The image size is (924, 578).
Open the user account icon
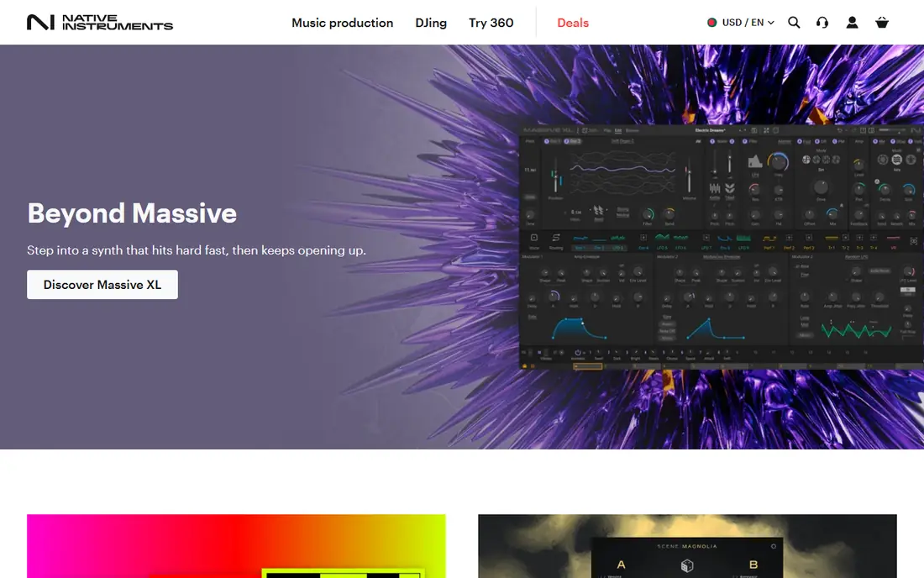852,23
